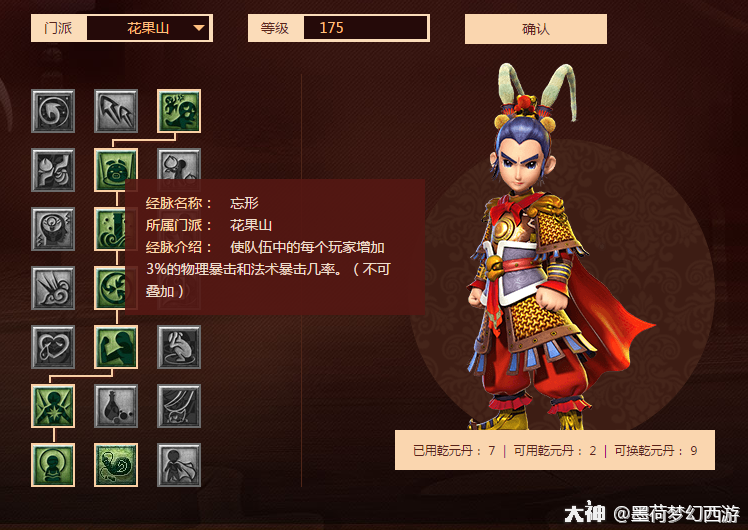The image size is (748, 530).
Task: Open the @墨荷梦幻西游 watermark link
Action: (x=676, y=514)
